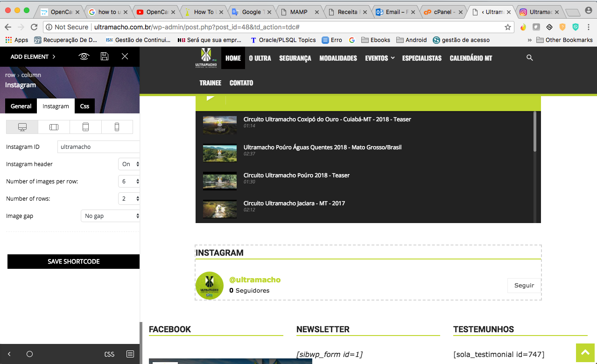
Task: Bookmark page with star icon
Action: [508, 27]
